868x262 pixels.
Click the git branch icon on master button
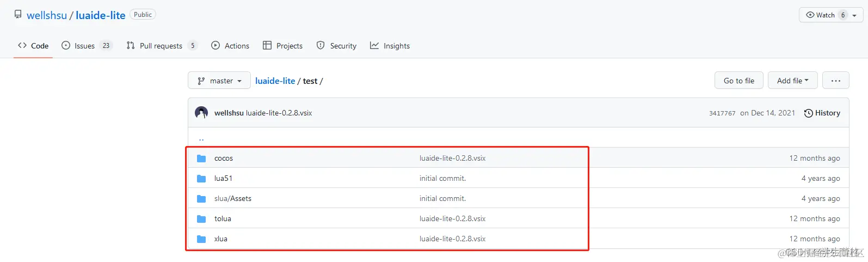[201, 81]
